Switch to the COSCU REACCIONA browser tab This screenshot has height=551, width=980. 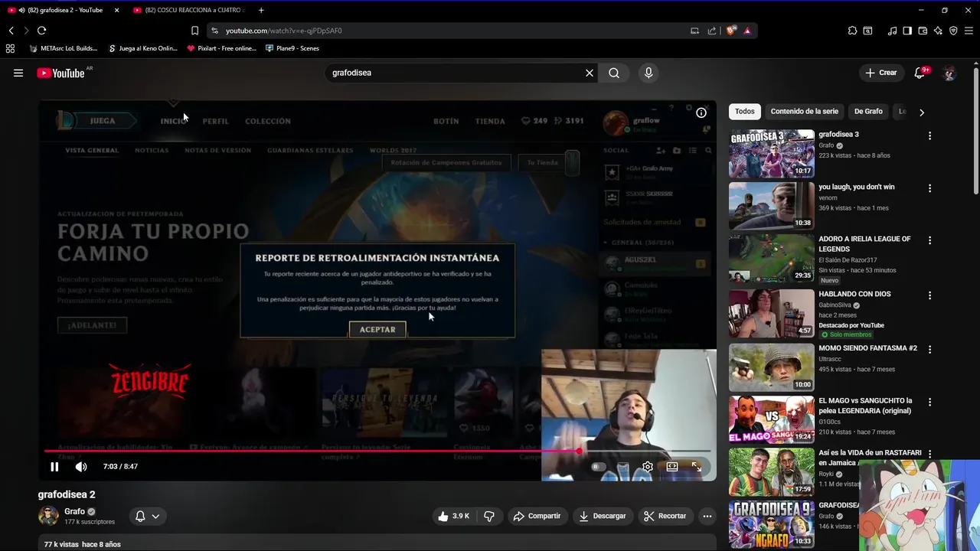coord(189,10)
